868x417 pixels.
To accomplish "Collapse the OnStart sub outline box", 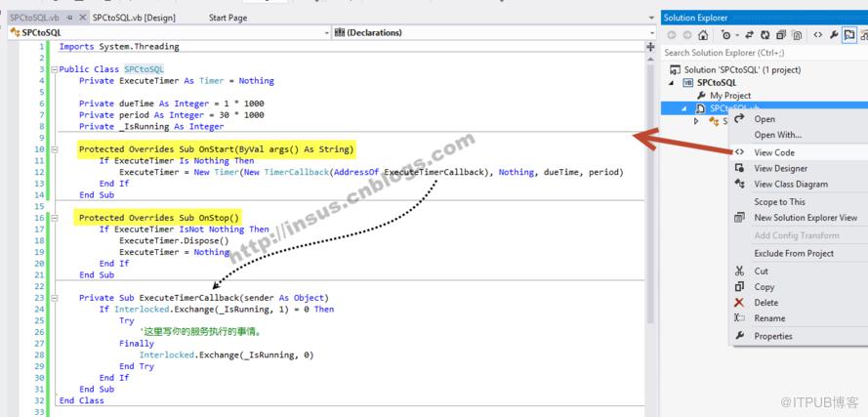I will pyautogui.click(x=54, y=149).
